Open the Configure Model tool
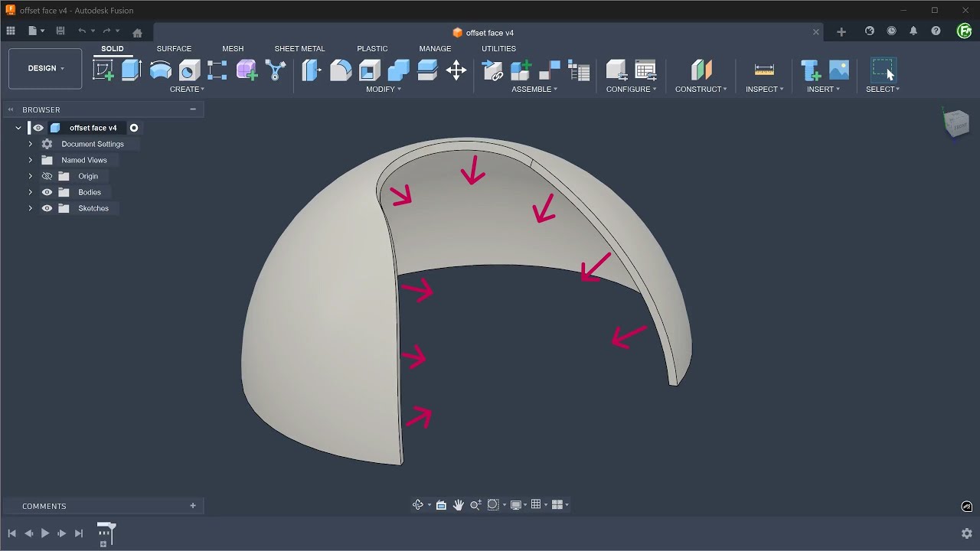 coord(616,70)
